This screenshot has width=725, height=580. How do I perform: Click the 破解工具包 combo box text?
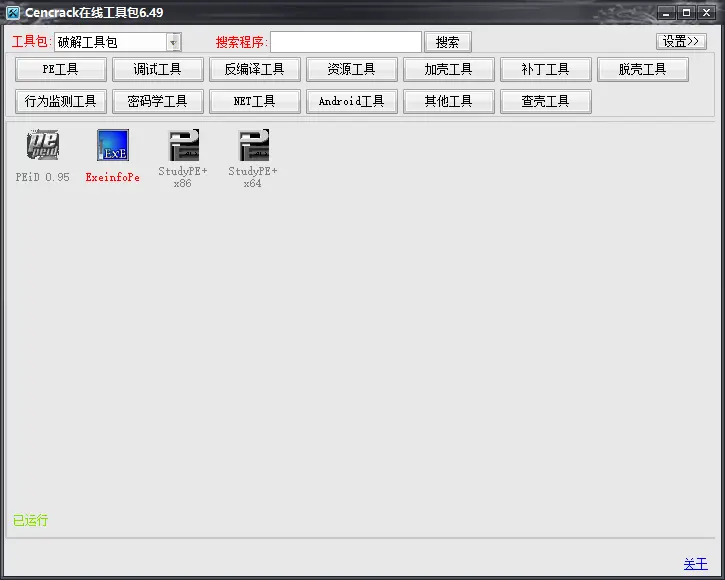point(87,42)
